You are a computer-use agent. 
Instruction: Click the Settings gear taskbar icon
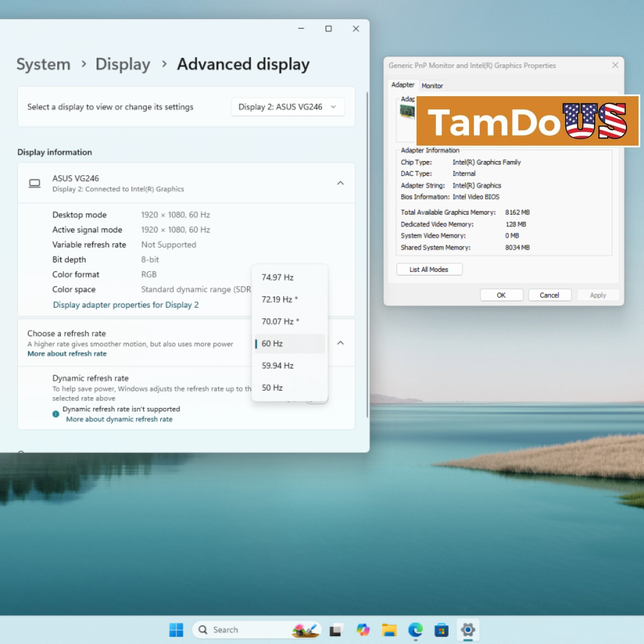468,630
